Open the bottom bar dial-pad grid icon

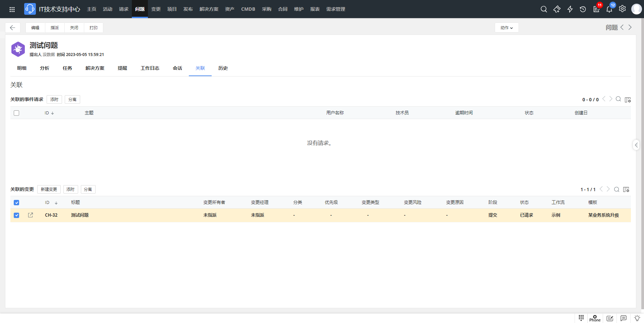581,318
